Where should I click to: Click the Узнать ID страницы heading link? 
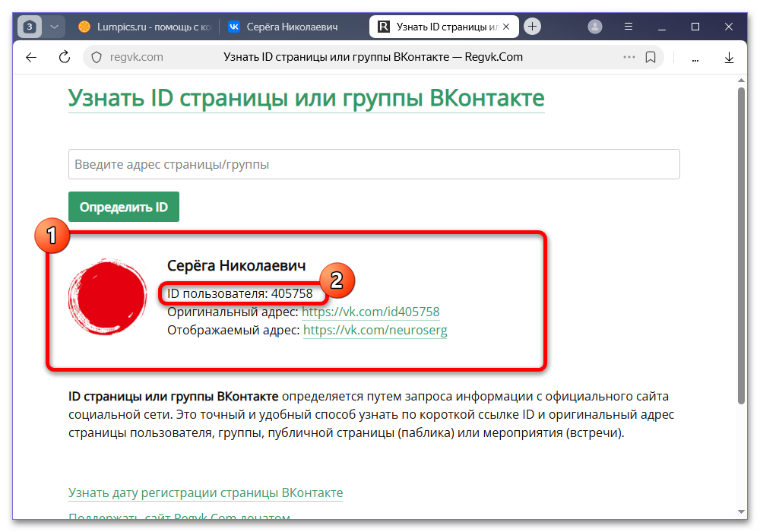coord(306,98)
